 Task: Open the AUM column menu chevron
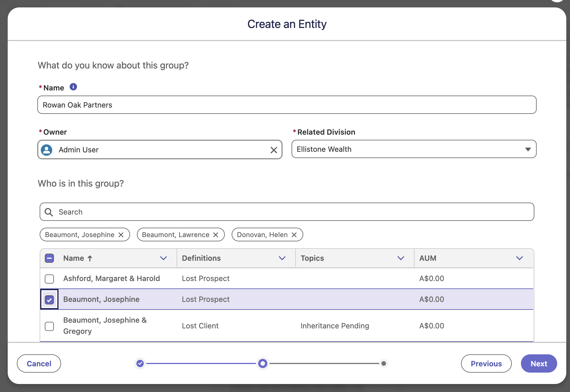click(x=520, y=258)
